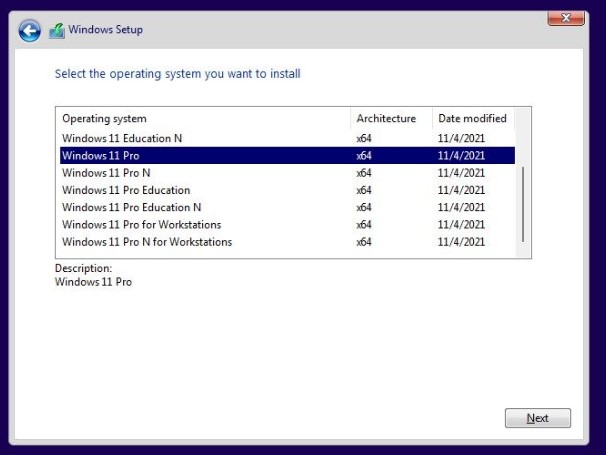
Task: Click the Operating system column header
Action: (205, 118)
